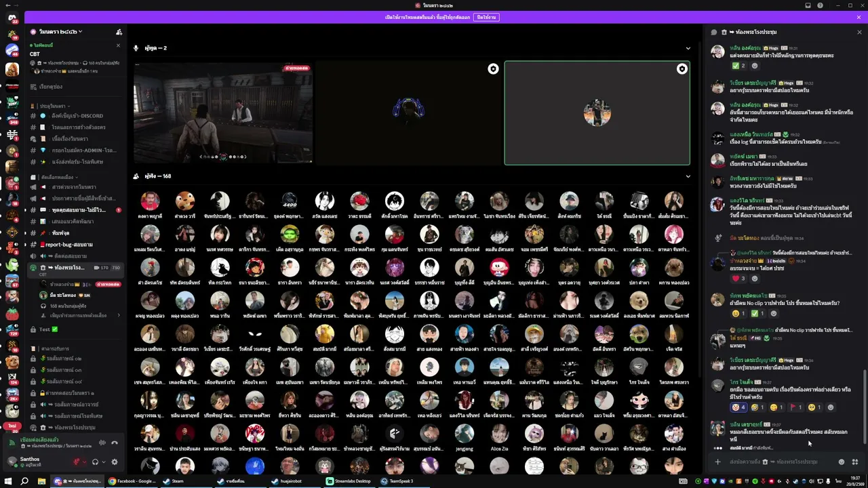Switch to the Facebook Chrome window in taskbar

tap(132, 481)
